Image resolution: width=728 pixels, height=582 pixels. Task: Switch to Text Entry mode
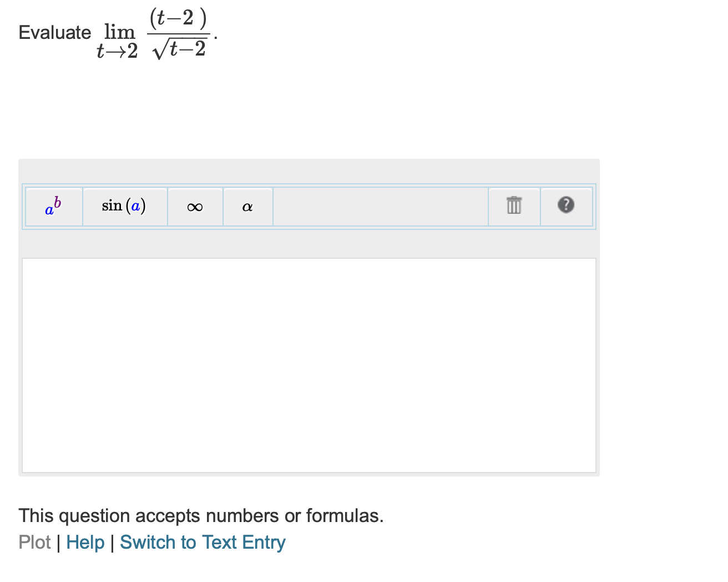click(202, 543)
